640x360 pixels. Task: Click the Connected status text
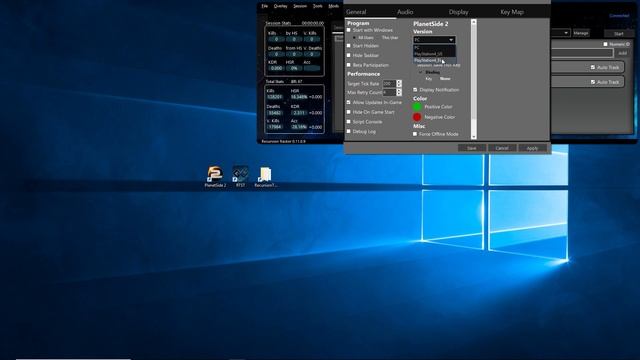pos(619,16)
